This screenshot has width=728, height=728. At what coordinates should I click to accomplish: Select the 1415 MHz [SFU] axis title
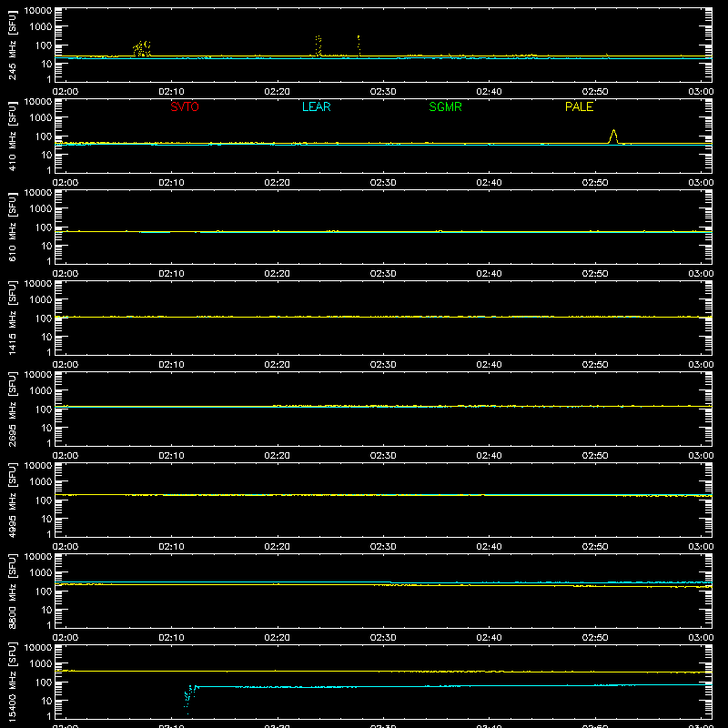point(13,318)
